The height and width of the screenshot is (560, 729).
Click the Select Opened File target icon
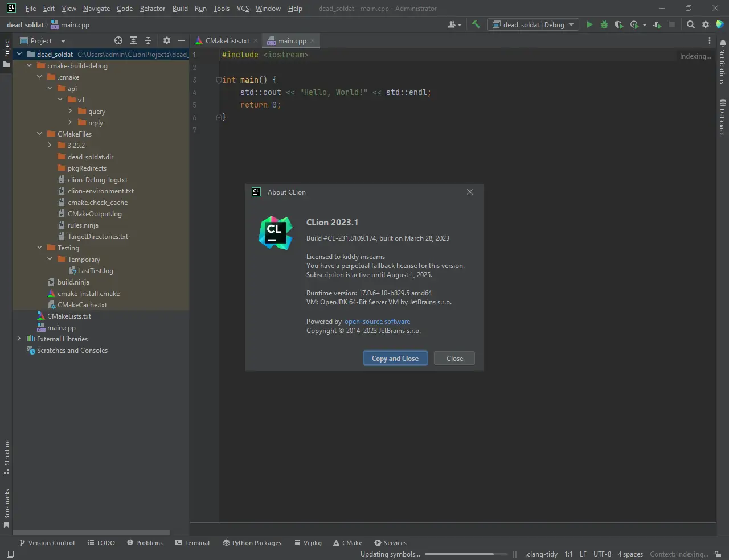pyautogui.click(x=118, y=40)
